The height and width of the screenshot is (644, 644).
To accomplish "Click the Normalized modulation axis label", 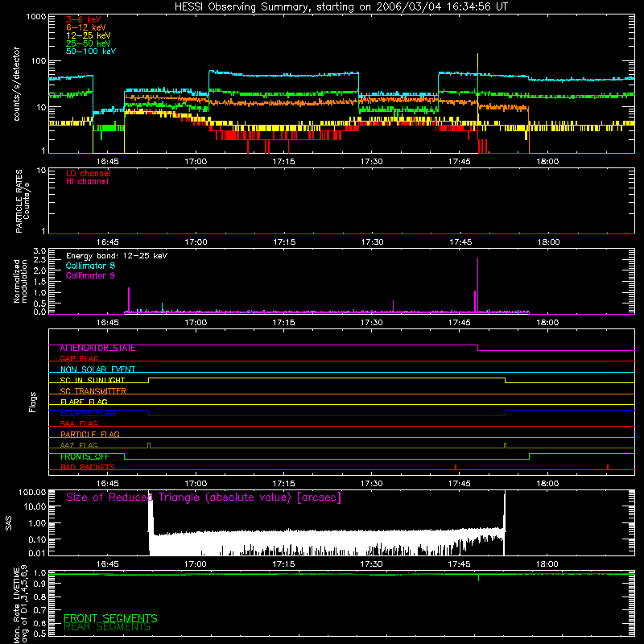I will click(x=20, y=281).
